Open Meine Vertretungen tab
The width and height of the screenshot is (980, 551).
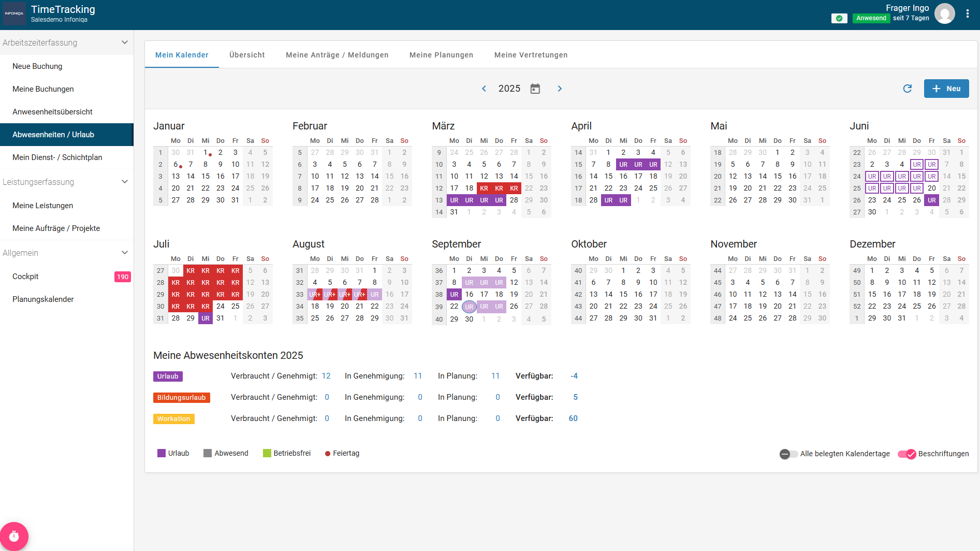(x=531, y=55)
